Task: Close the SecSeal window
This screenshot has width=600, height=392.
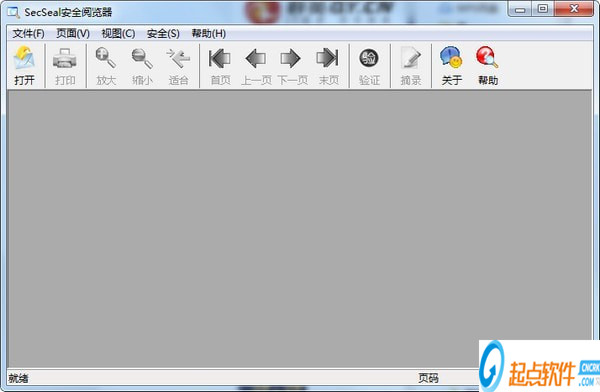Action: tap(574, 9)
